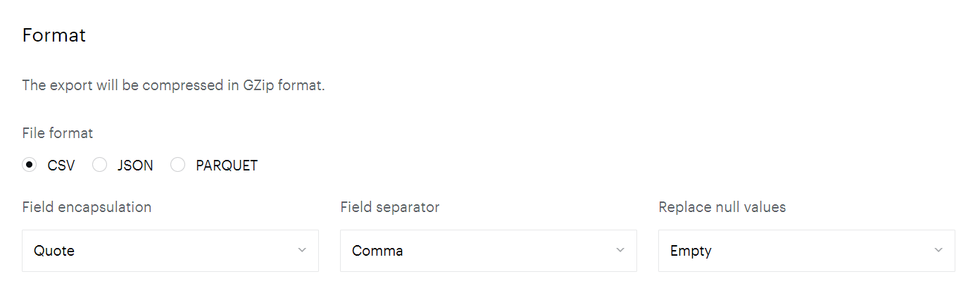Click the Field separator label
This screenshot has height=286, width=980.
tap(389, 207)
